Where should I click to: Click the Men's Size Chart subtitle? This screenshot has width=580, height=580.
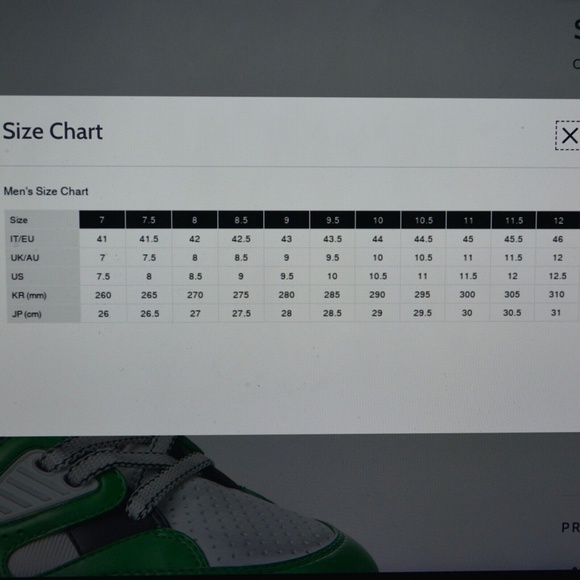tap(46, 191)
